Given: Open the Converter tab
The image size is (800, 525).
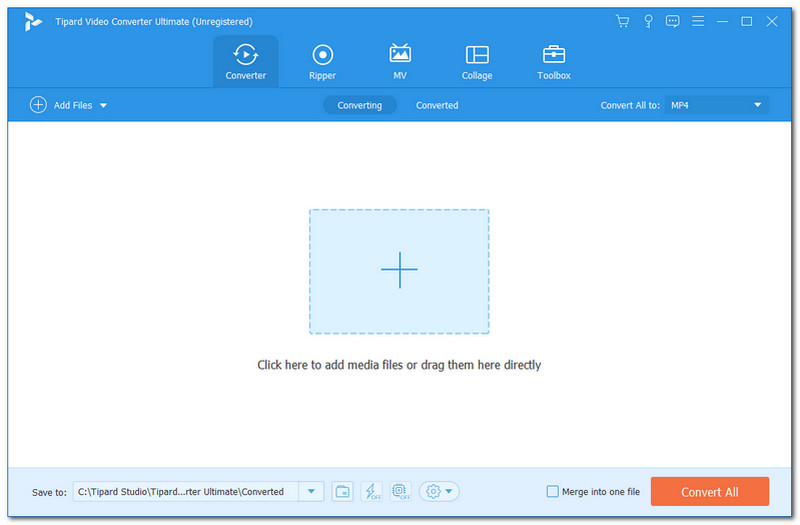Looking at the screenshot, I should pyautogui.click(x=245, y=62).
